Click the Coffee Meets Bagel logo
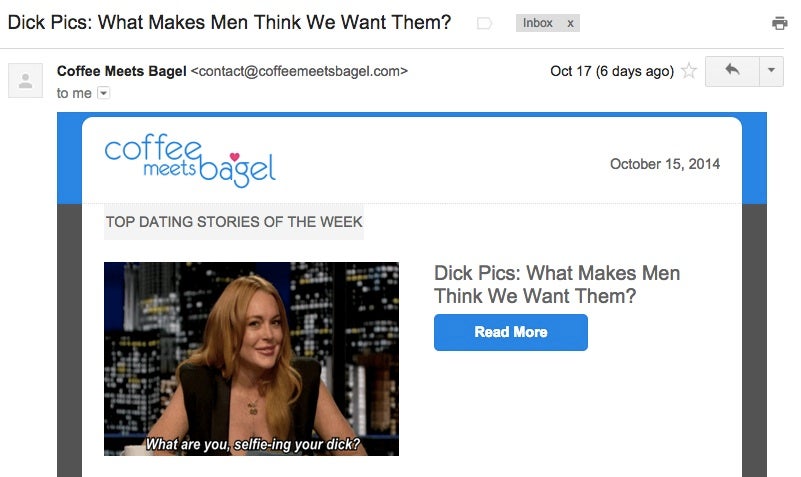The image size is (801, 477). click(x=190, y=160)
